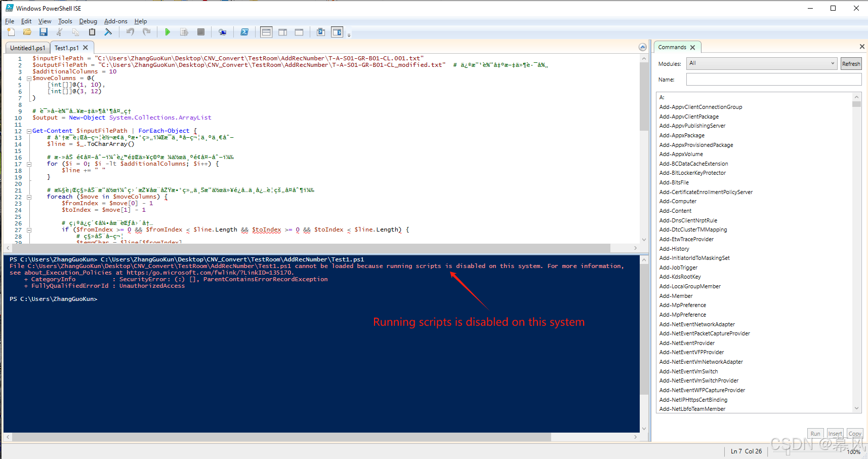Save the current script

click(x=44, y=32)
